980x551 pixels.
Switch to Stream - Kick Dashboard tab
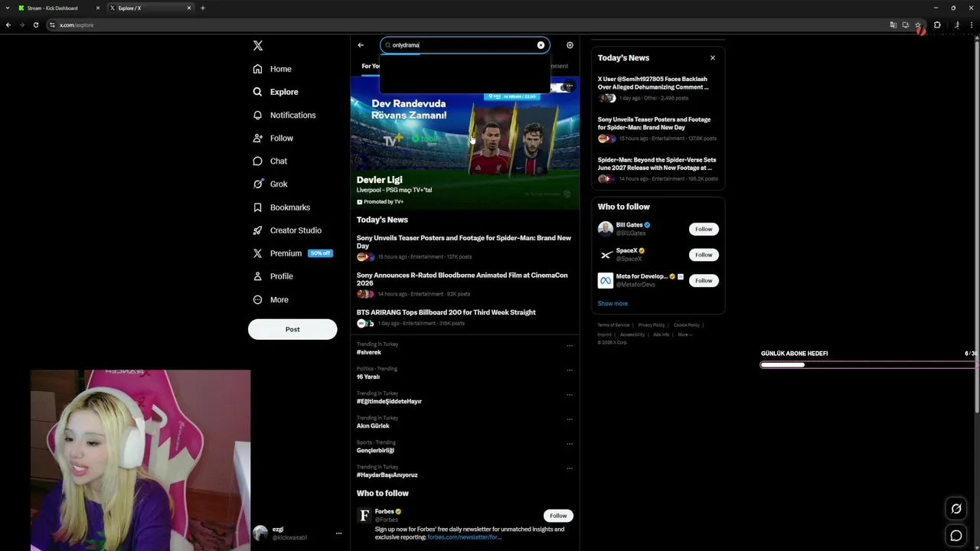[x=58, y=8]
